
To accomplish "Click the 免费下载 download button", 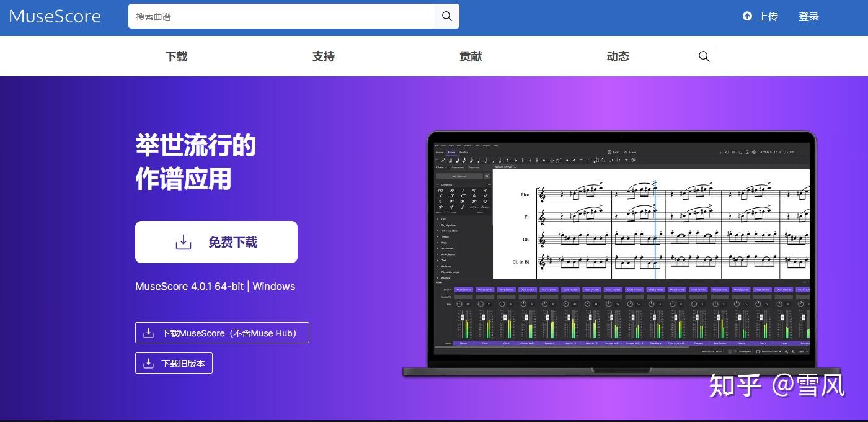I will click(216, 241).
